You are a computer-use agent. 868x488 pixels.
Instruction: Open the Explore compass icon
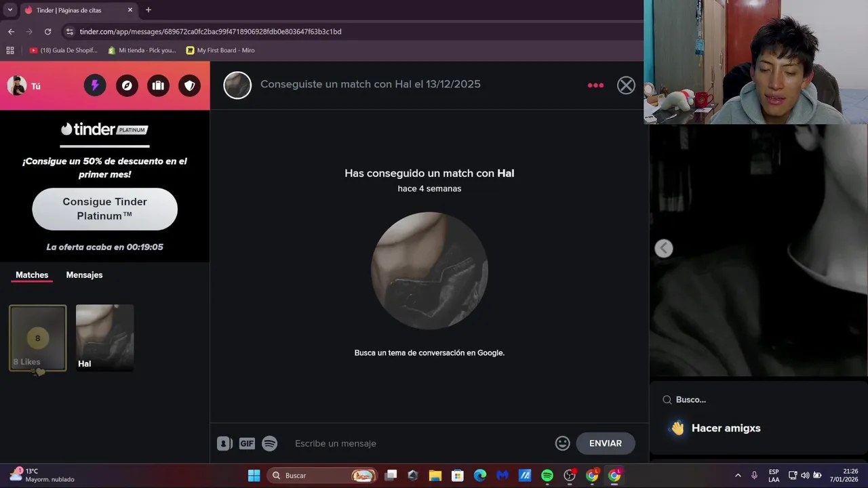[x=127, y=85]
